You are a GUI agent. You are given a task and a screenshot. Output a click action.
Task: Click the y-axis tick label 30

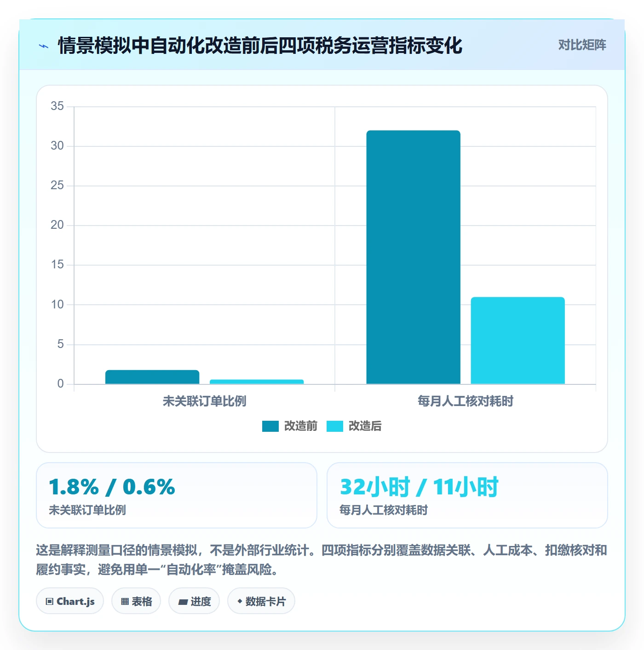tap(57, 146)
